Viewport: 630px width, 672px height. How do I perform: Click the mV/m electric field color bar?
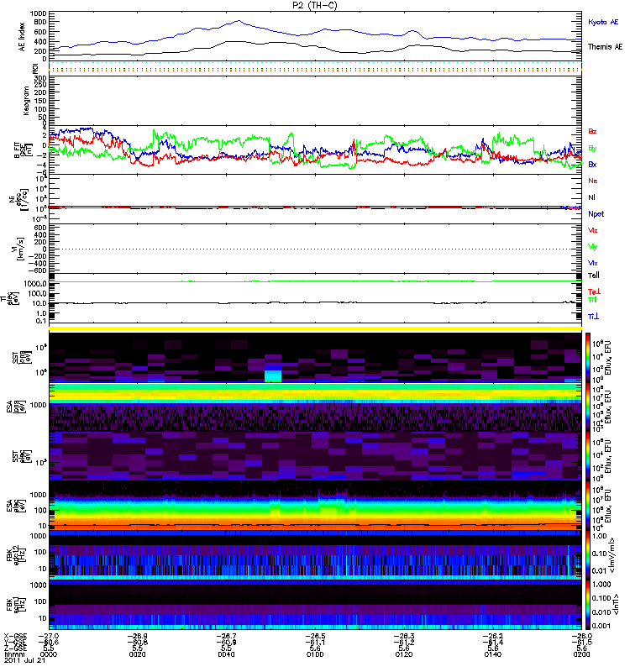point(589,555)
